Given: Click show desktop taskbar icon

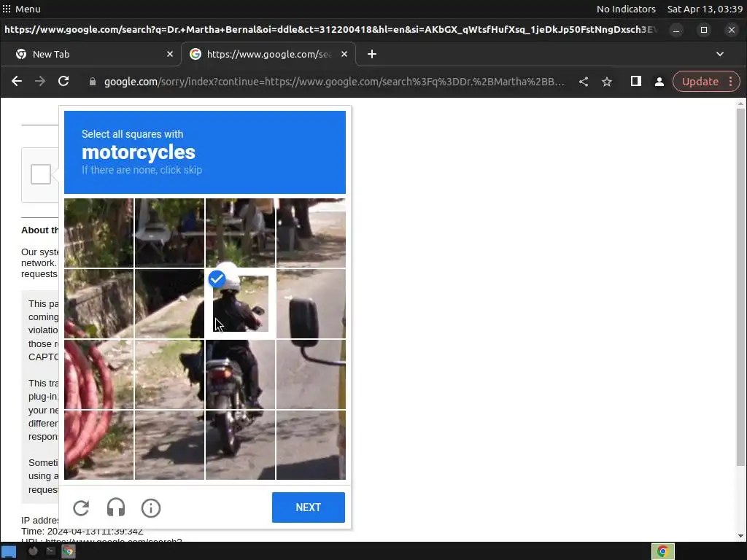Looking at the screenshot, I should pyautogui.click(x=9, y=551).
